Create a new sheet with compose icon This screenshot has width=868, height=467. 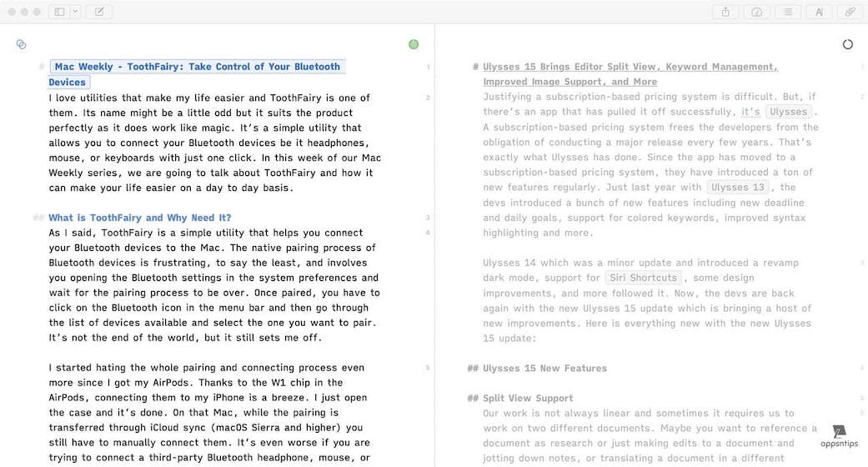point(99,12)
